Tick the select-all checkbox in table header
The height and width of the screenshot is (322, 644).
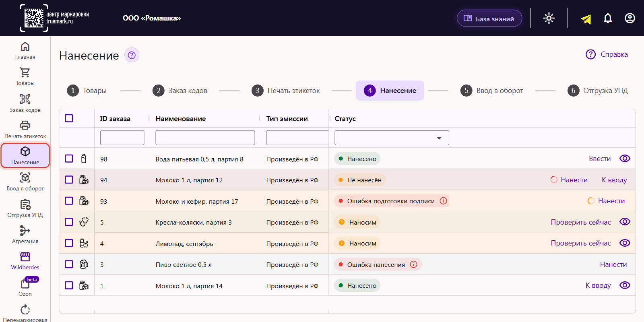pos(69,118)
